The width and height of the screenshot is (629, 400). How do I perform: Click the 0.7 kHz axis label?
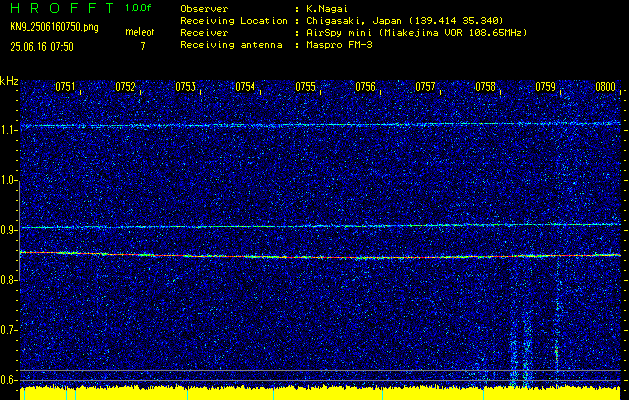8,330
